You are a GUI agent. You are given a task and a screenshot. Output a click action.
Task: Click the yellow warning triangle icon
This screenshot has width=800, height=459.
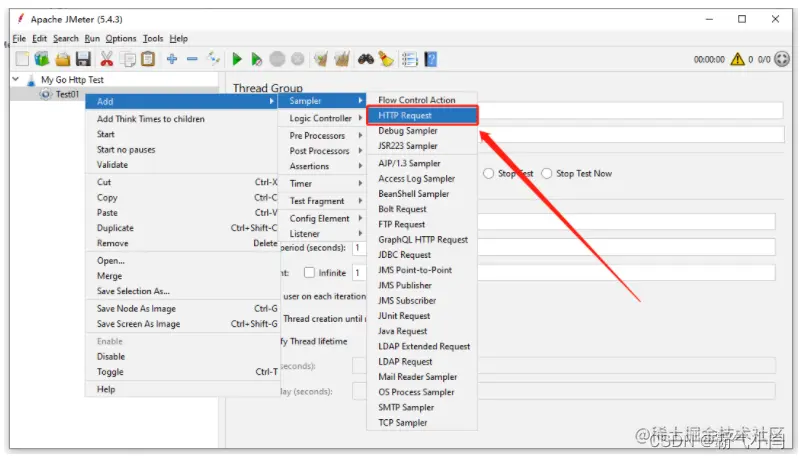(737, 59)
